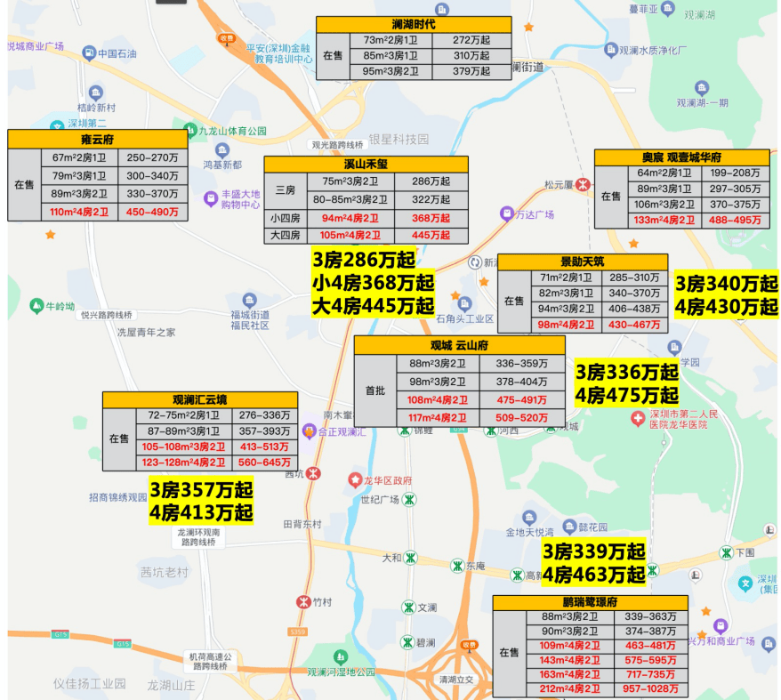
Task: Open the 合正观澜汇 shopping marker
Action: [x=308, y=431]
